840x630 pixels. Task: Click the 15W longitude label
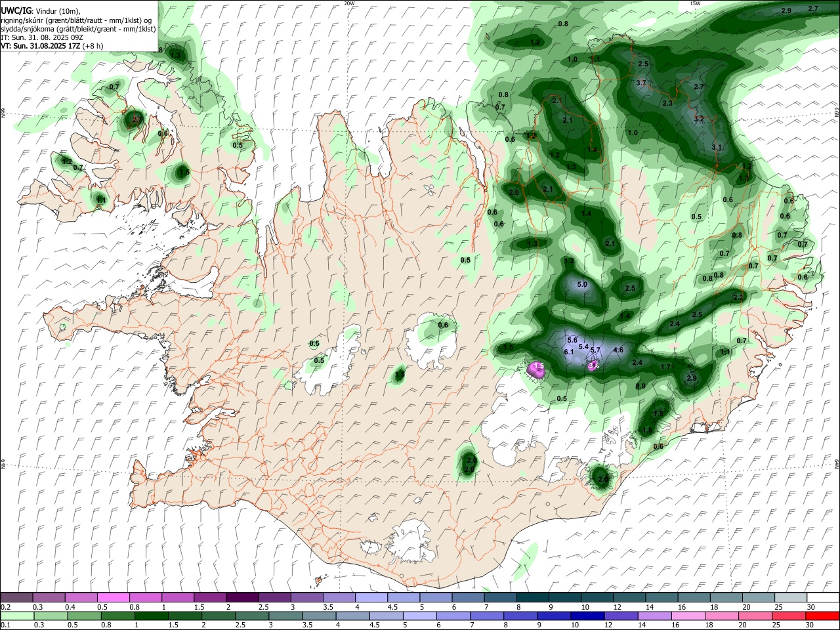pos(695,3)
